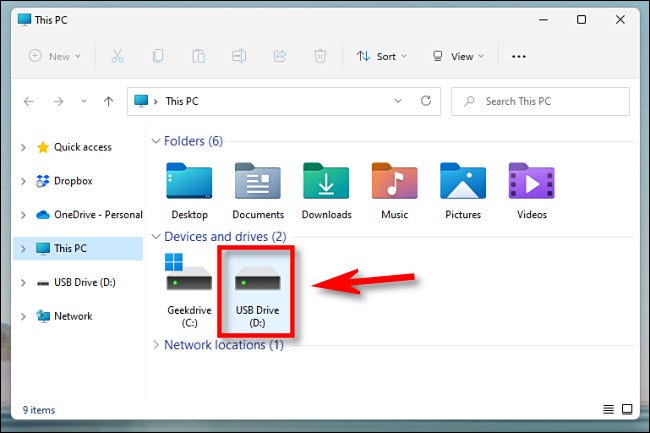
Task: Click the Rename icon in toolbar
Action: tap(239, 56)
